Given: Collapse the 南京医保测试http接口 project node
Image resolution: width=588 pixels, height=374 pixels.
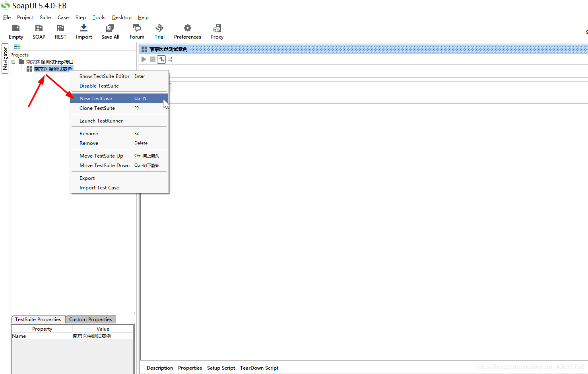Looking at the screenshot, I should click(x=13, y=62).
